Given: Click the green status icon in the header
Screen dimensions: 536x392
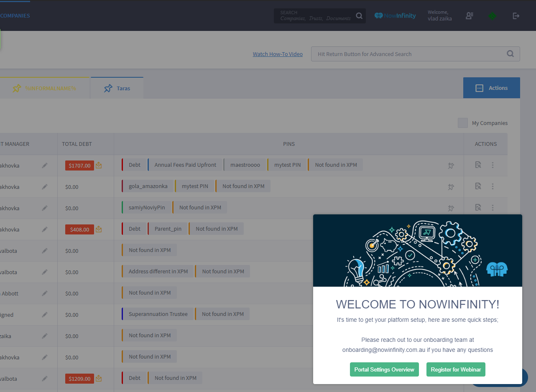Looking at the screenshot, I should [493, 16].
